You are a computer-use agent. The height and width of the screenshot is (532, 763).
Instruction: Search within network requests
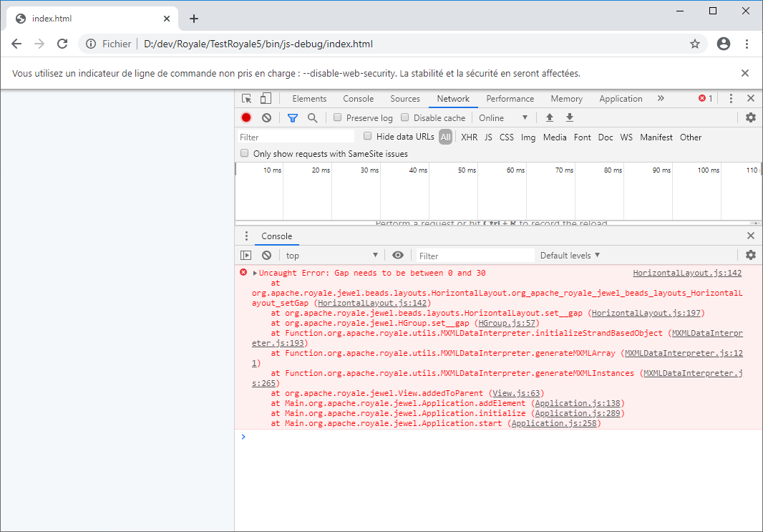pyautogui.click(x=312, y=117)
